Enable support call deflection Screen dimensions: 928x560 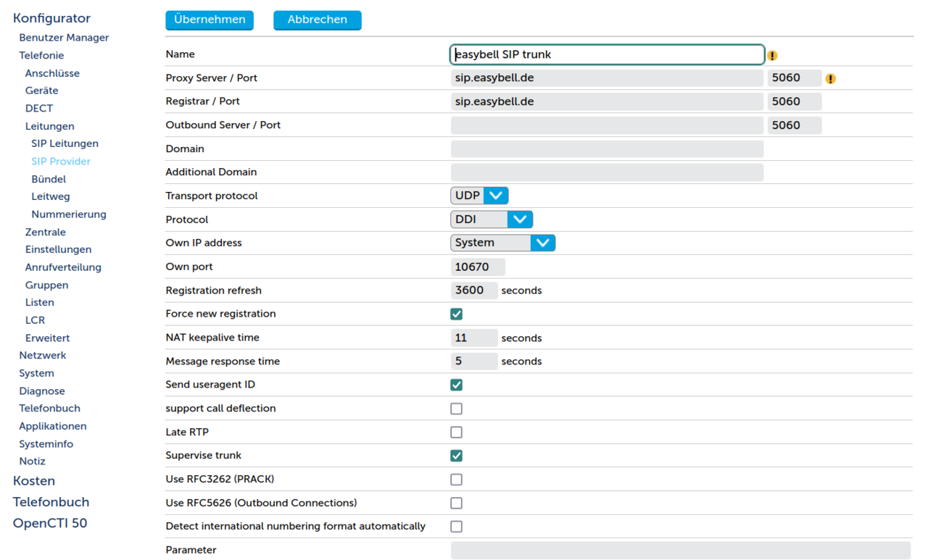tap(456, 409)
